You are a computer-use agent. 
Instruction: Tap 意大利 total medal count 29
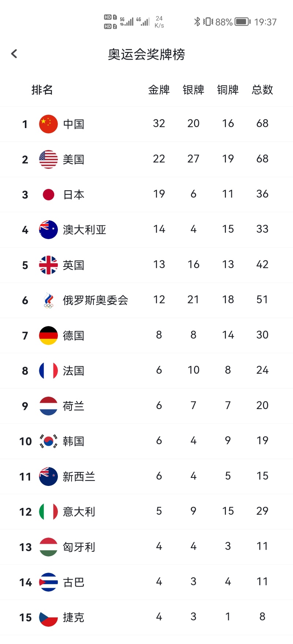262,511
